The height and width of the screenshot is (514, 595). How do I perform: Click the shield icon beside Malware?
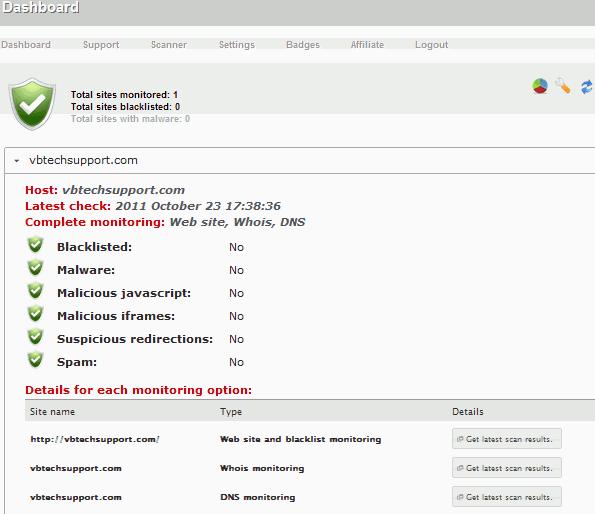(x=36, y=268)
